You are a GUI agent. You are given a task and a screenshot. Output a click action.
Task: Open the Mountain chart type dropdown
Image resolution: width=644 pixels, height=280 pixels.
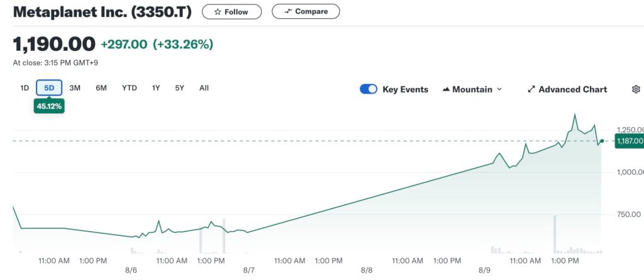472,89
